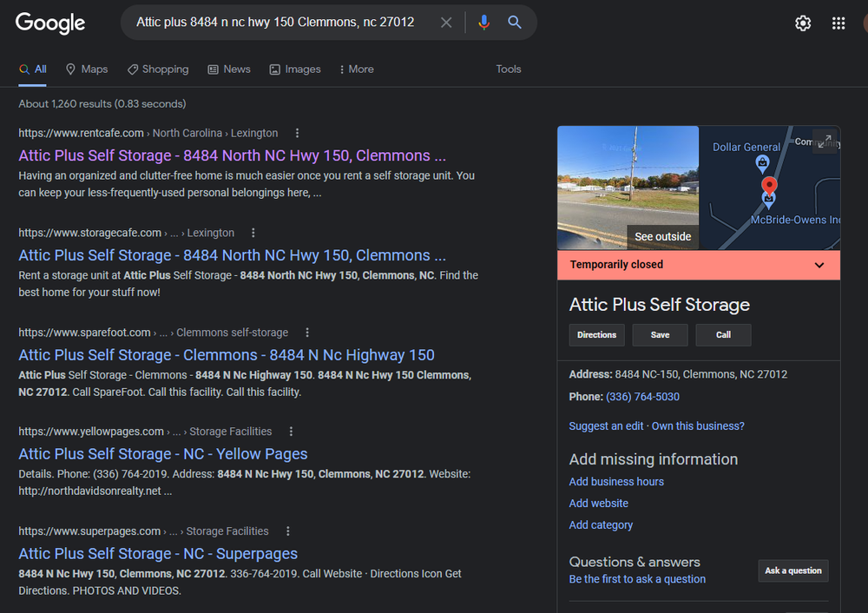This screenshot has width=868, height=613.
Task: Open Google settings gear icon
Action: tap(803, 23)
